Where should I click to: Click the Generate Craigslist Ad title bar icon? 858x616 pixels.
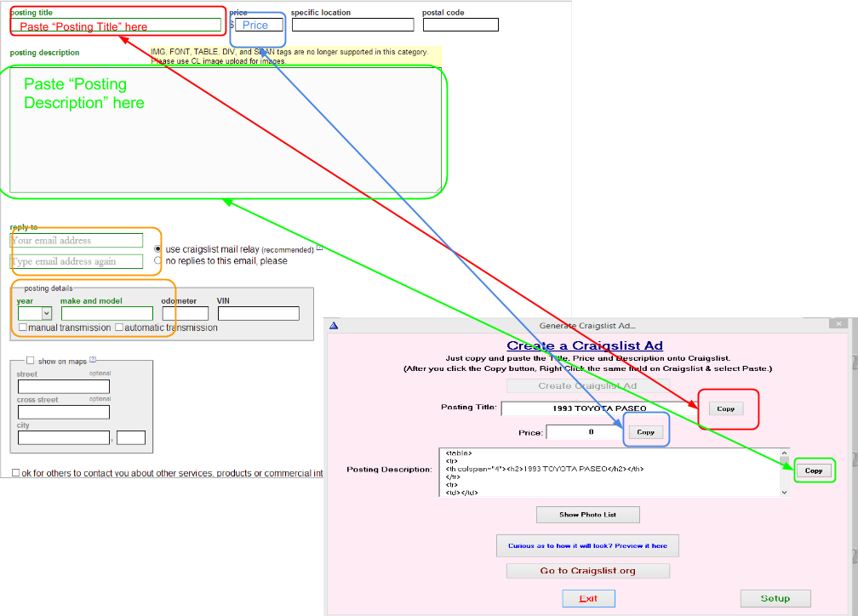point(334,326)
